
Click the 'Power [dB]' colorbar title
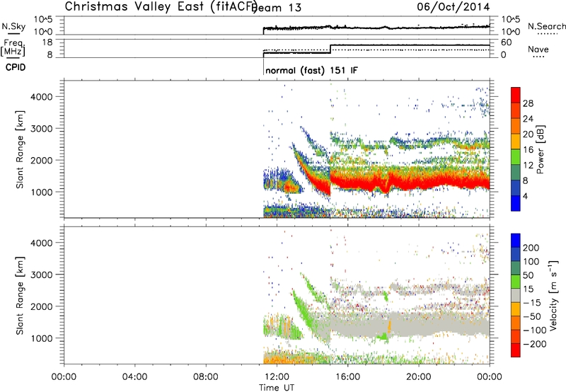point(541,149)
